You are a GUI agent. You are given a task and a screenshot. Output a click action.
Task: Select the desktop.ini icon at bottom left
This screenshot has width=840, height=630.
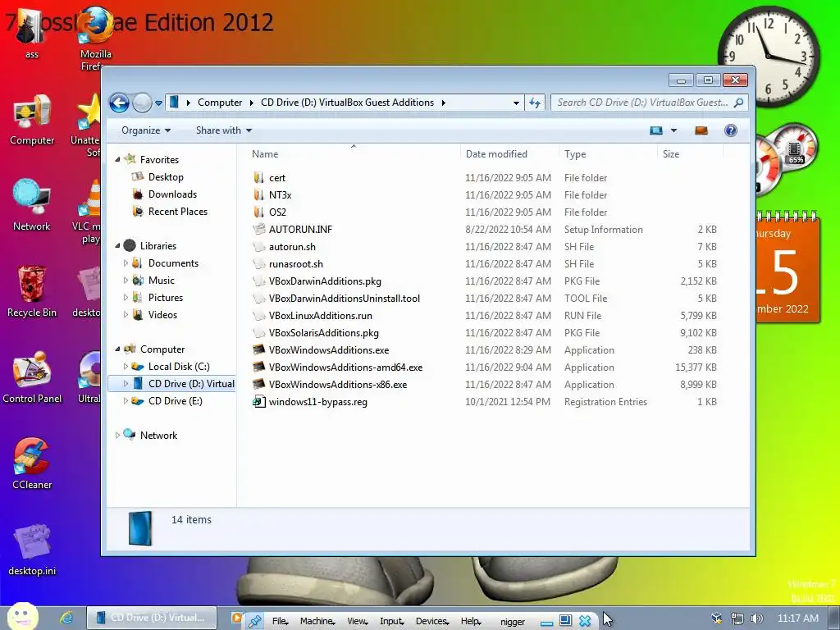pyautogui.click(x=32, y=550)
